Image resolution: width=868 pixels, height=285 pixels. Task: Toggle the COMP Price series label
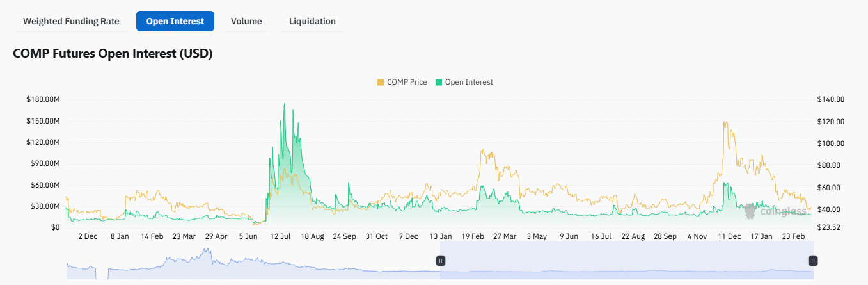(x=407, y=82)
